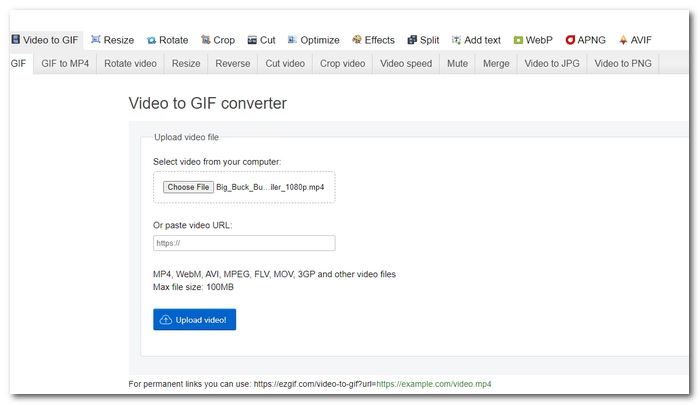Open the Add text menu label

point(482,40)
